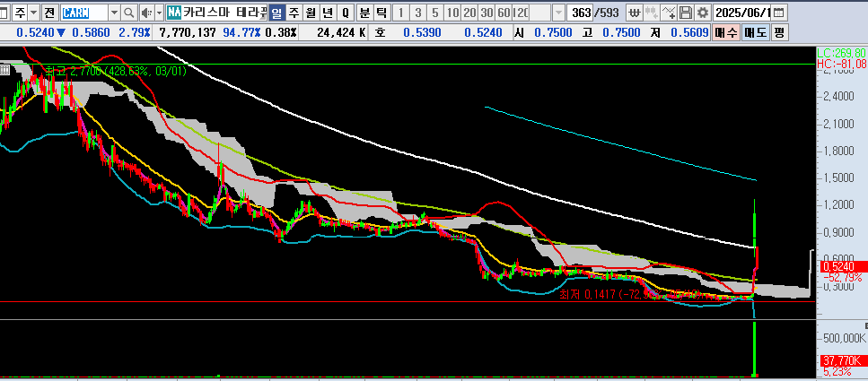Click the 2.79% change rate
Screen dimensions: 868x381
coord(135,32)
